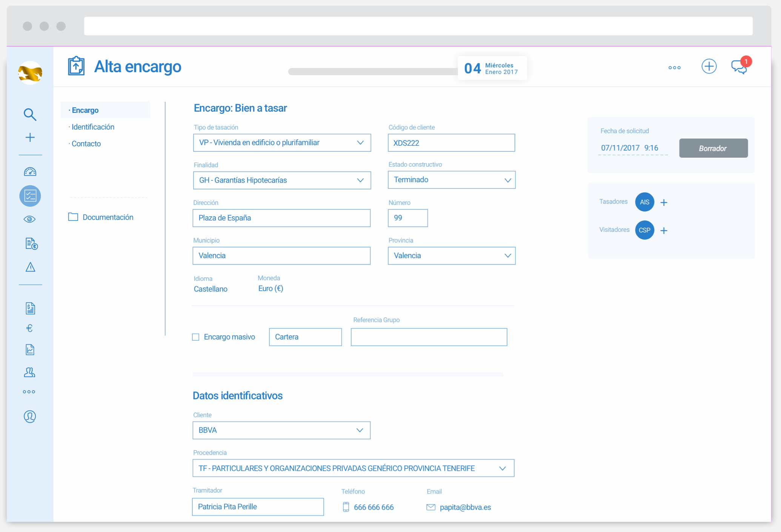Click the search magnifier icon in sidebar
Screen dimensions: 781x532
pos(30,114)
